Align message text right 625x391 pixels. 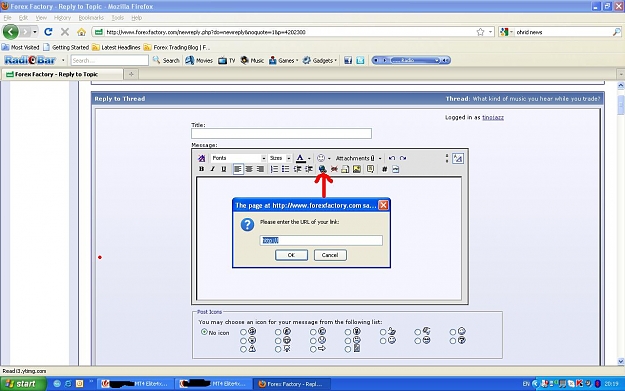(x=260, y=169)
